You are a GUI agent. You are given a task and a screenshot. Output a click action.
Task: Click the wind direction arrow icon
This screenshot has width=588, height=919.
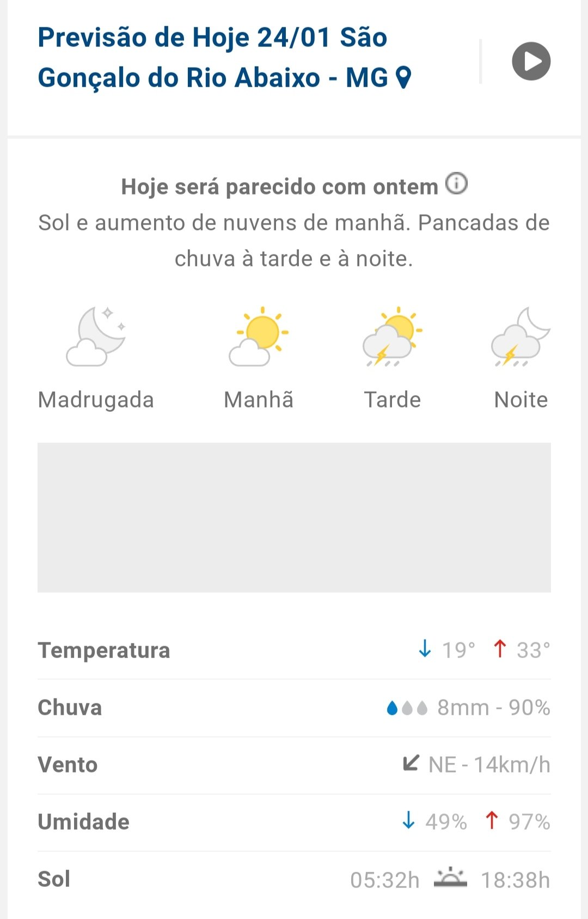tap(411, 763)
